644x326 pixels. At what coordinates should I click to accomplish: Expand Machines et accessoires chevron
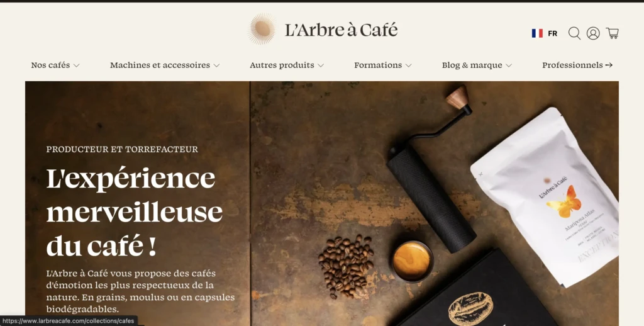pyautogui.click(x=216, y=65)
